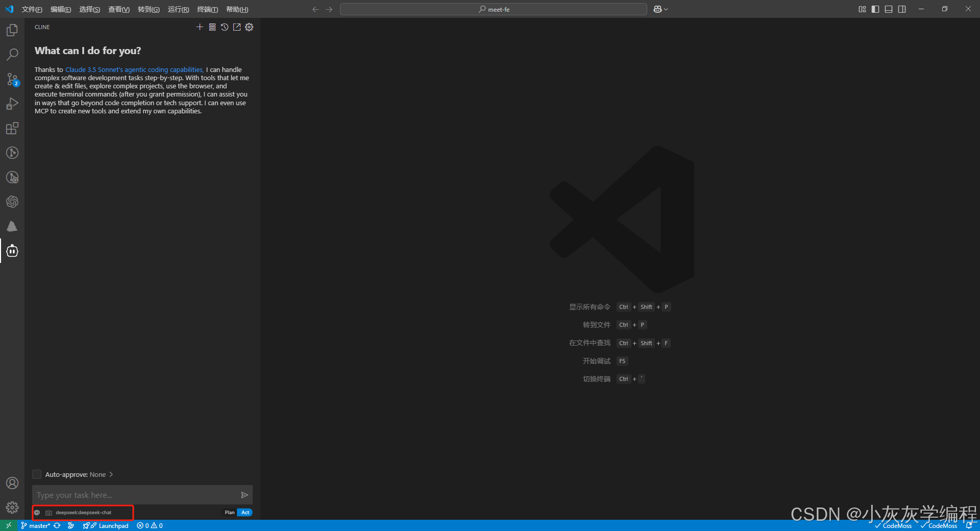Open Cline settings gear icon
This screenshot has width=980, height=531.
pyautogui.click(x=249, y=27)
